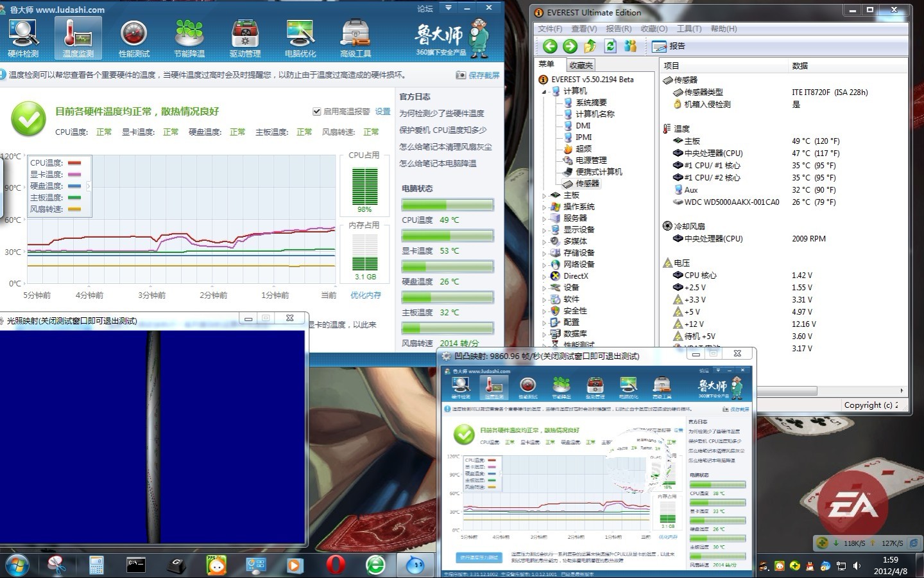Open the Windows Start menu orb
This screenshot has width=924, height=578.
pos(17,565)
